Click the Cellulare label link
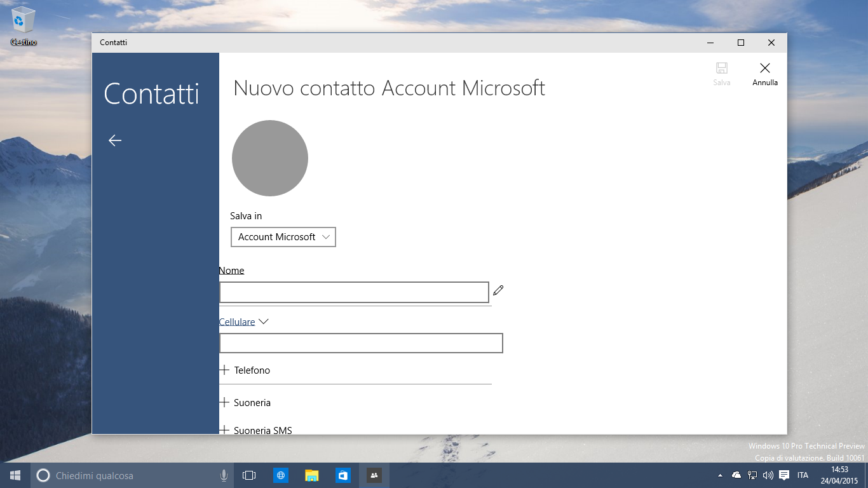 tap(237, 322)
